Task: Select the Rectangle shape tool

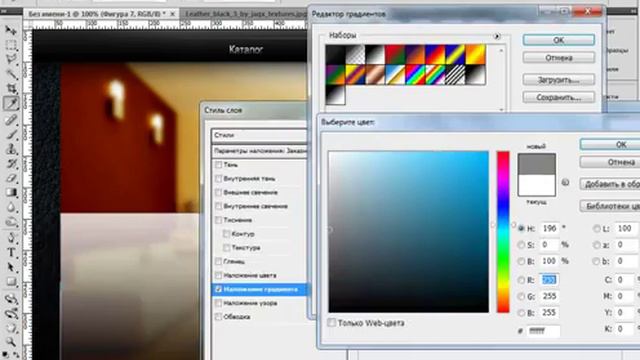Action: 11,282
